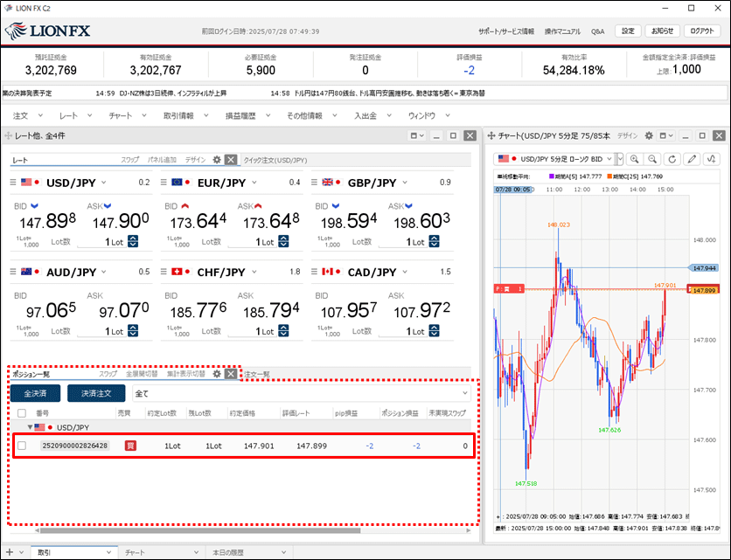
Task: Zoom out on the chart
Action: [652, 159]
